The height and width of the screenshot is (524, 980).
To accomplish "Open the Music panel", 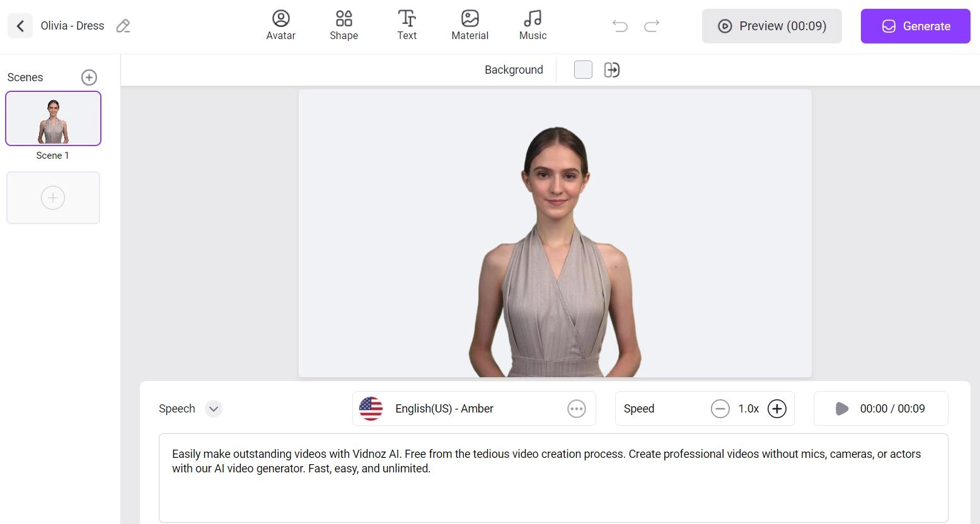I will [533, 25].
